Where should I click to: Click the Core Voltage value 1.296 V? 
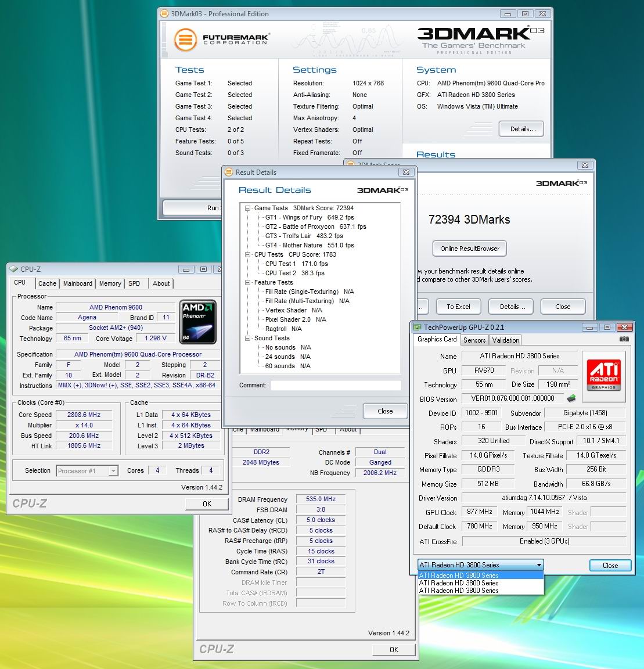156,338
